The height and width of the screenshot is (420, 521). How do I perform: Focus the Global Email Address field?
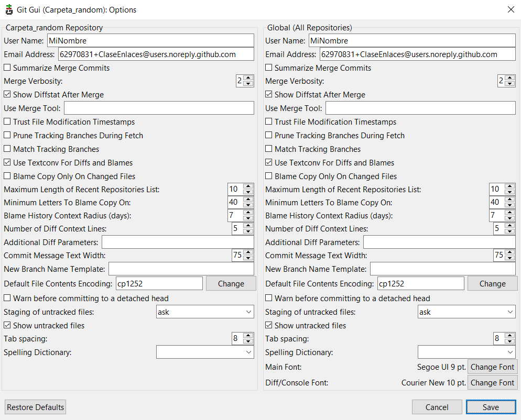click(x=418, y=54)
